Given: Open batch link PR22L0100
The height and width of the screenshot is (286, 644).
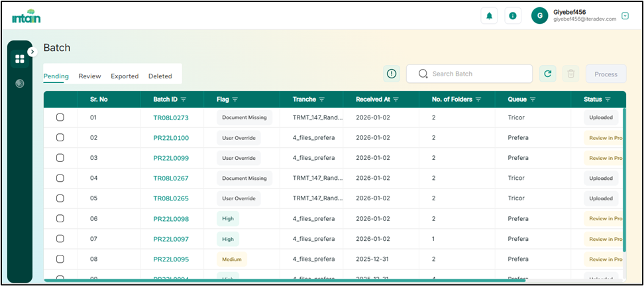Looking at the screenshot, I should click(171, 138).
